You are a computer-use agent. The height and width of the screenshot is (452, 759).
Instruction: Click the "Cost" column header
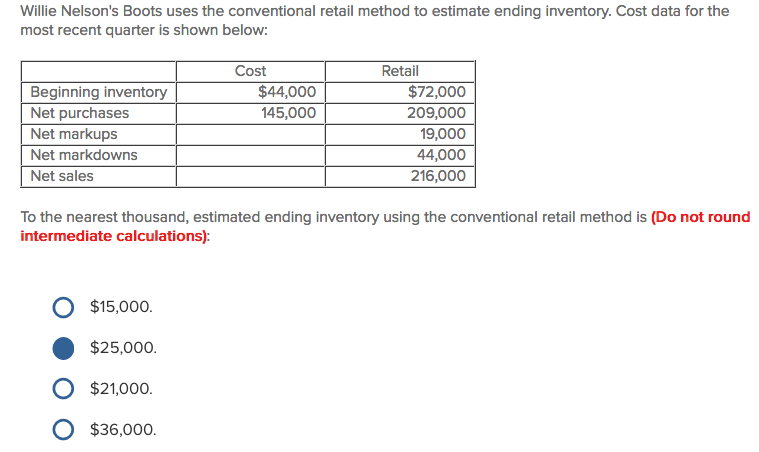pos(250,71)
